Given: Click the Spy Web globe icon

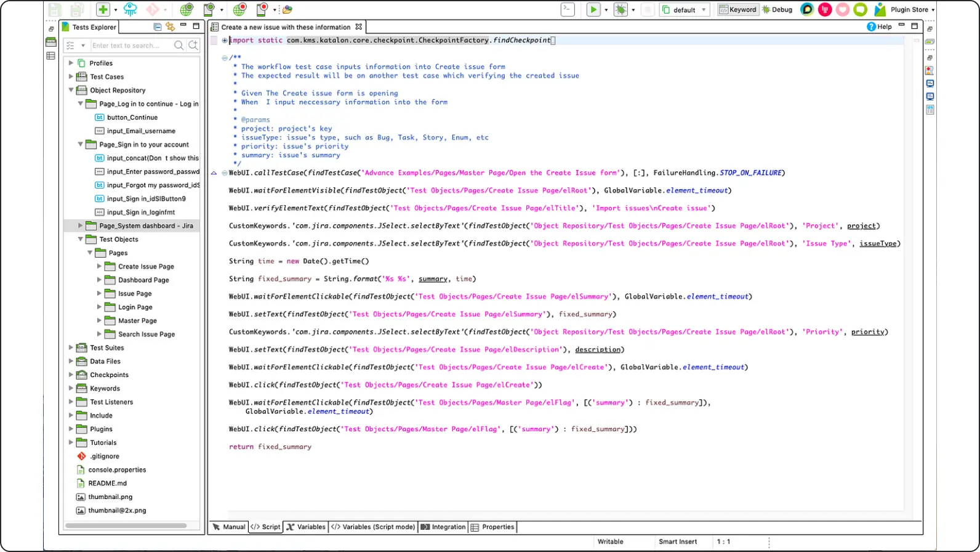Looking at the screenshot, I should click(x=186, y=9).
